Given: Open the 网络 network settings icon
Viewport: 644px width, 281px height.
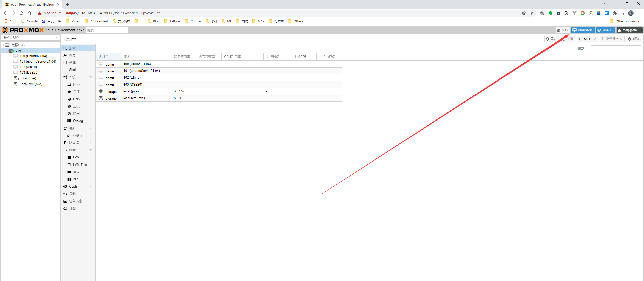Looking at the screenshot, I should [69, 85].
